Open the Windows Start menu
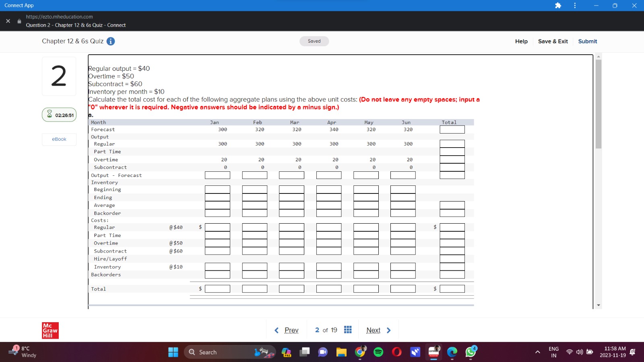Screen dimensions: 644x362 [173, 352]
